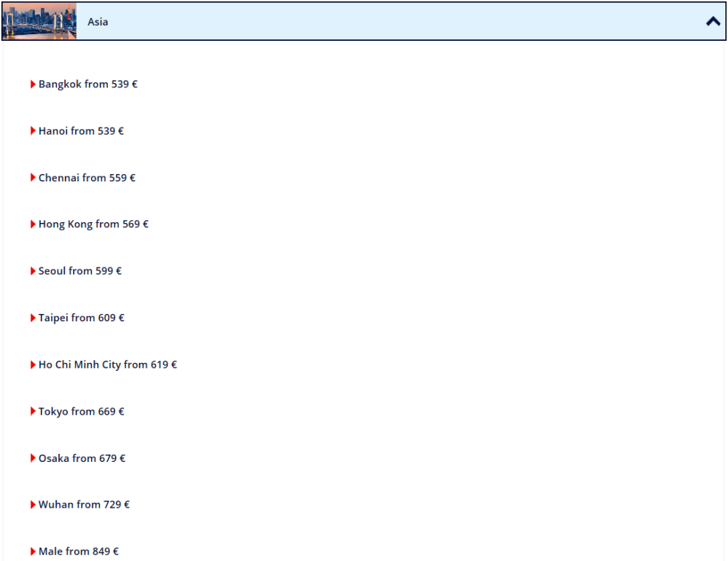Open Male from 849 € offer
This screenshot has height=561, width=728.
[x=78, y=552]
